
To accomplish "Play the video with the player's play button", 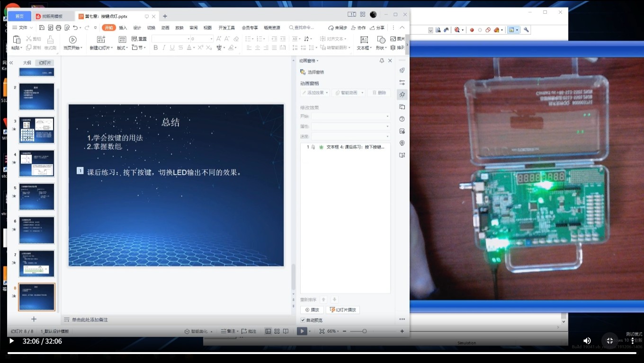I will 12,341.
